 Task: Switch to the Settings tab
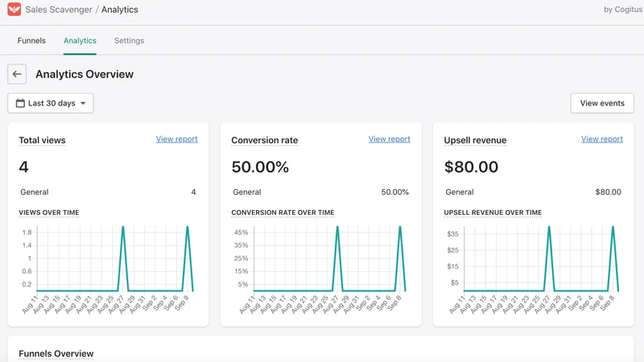coord(129,41)
